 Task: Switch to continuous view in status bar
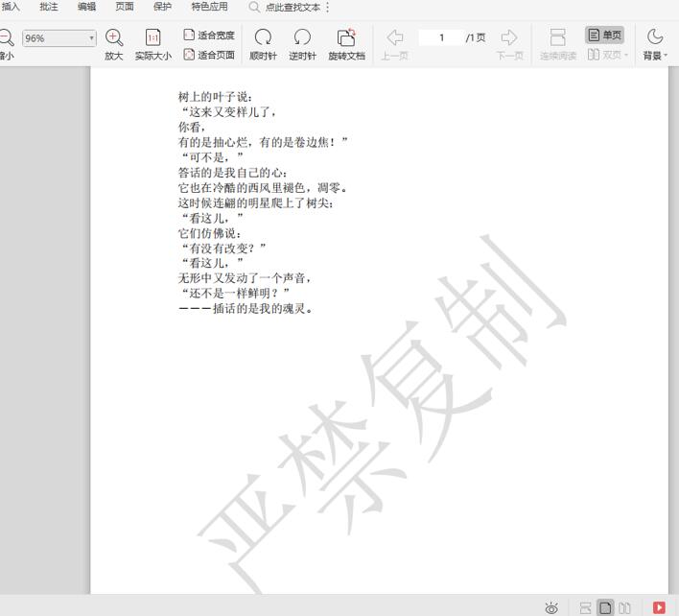[x=585, y=607]
